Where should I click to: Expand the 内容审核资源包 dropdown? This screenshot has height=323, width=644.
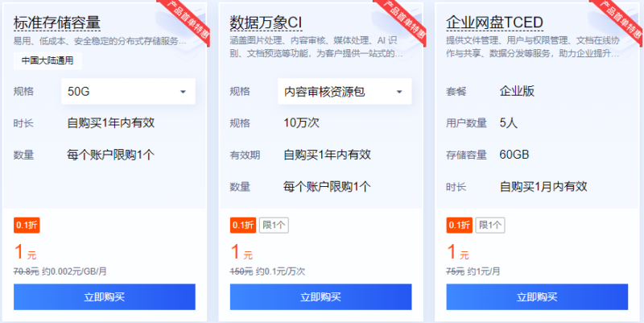pos(344,92)
